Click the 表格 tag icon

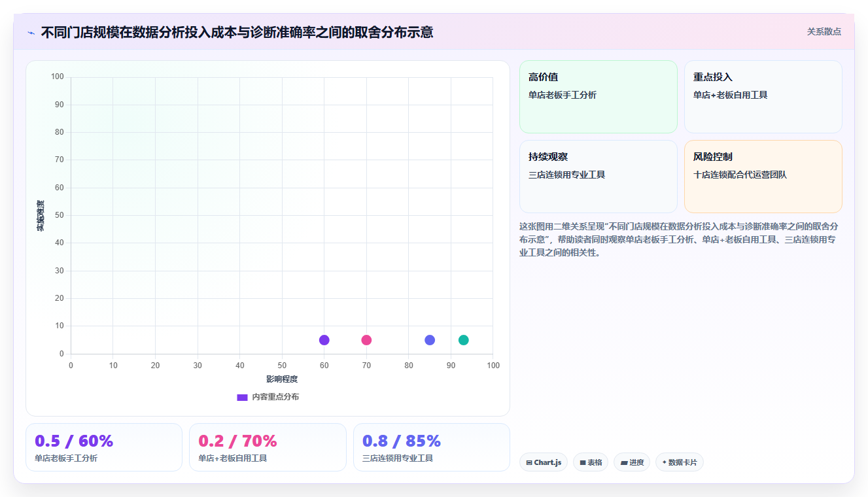pyautogui.click(x=583, y=463)
